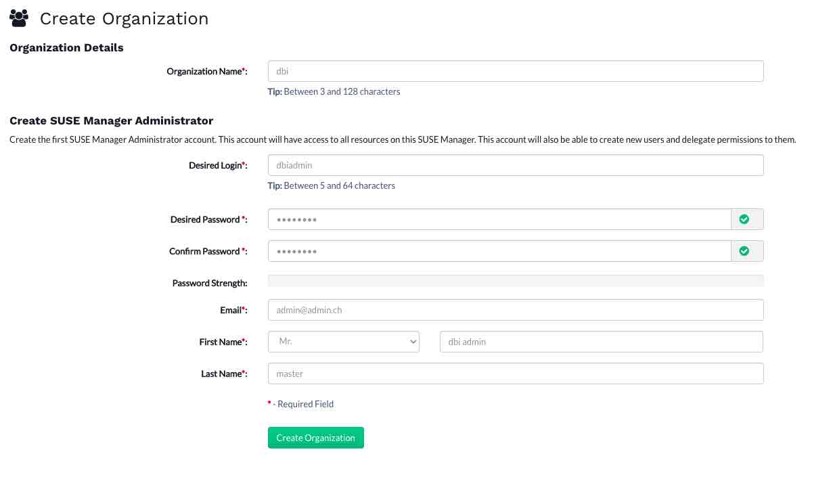Click the '* - Required Field' note
The height and width of the screenshot is (504, 833).
301,404
